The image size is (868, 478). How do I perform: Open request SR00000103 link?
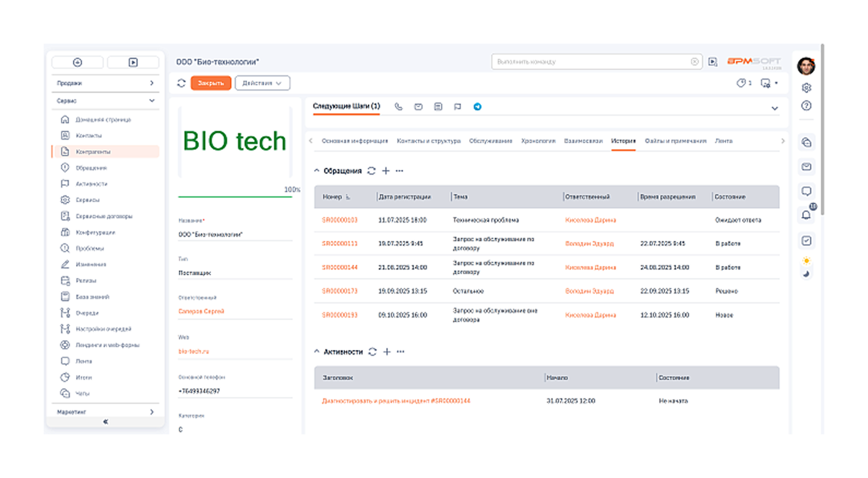coord(340,220)
